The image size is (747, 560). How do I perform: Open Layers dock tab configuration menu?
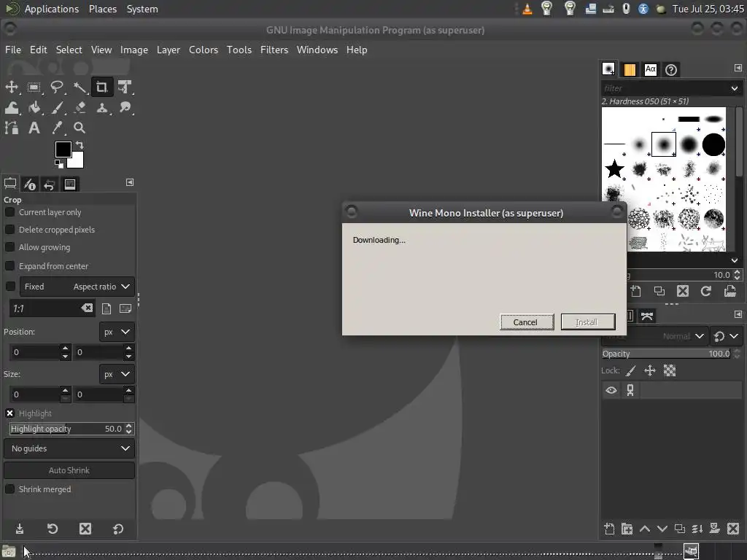[738, 314]
